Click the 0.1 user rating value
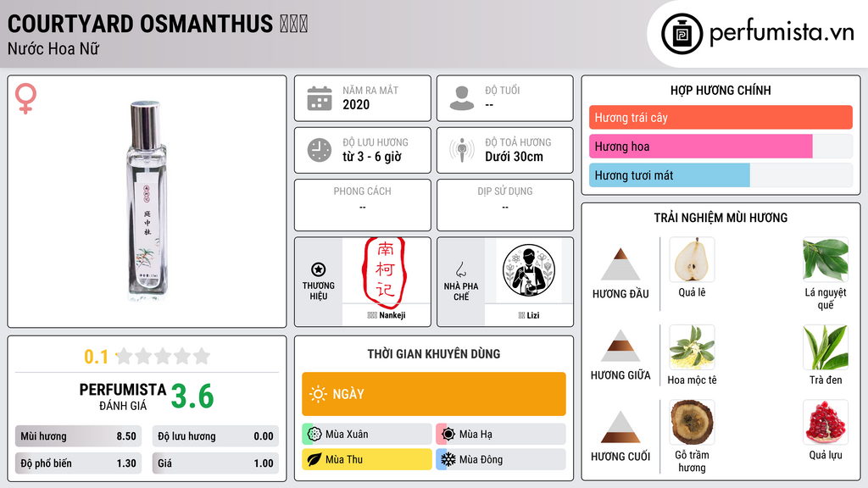 coord(97,357)
